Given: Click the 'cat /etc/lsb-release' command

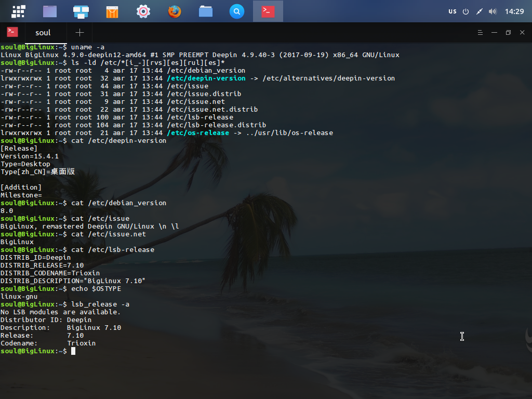Looking at the screenshot, I should (x=113, y=250).
